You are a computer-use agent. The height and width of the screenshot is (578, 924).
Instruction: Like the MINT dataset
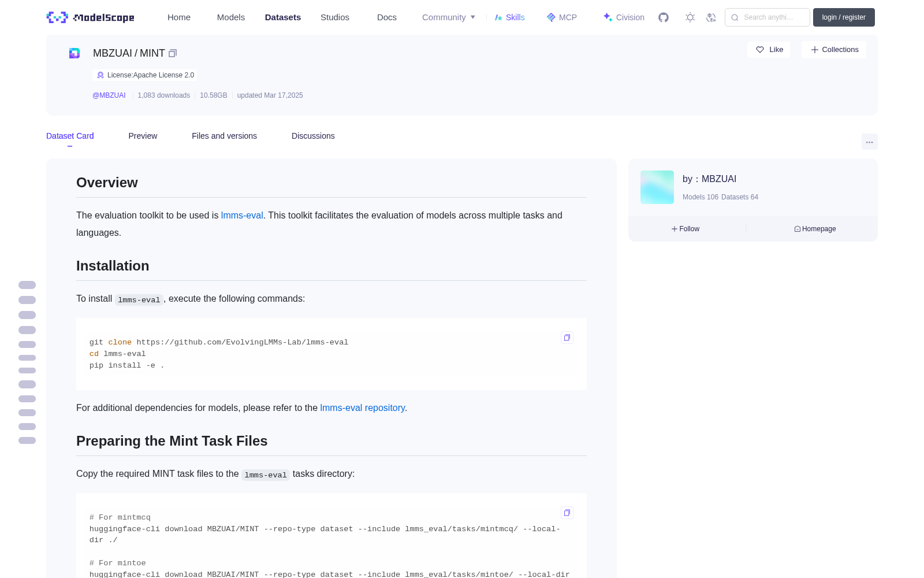(x=769, y=50)
